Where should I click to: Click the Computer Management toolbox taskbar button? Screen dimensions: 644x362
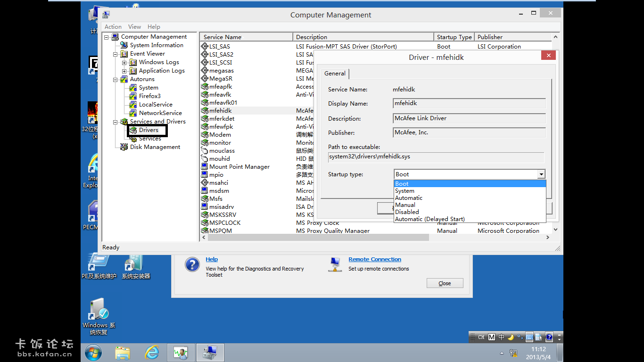[210, 352]
